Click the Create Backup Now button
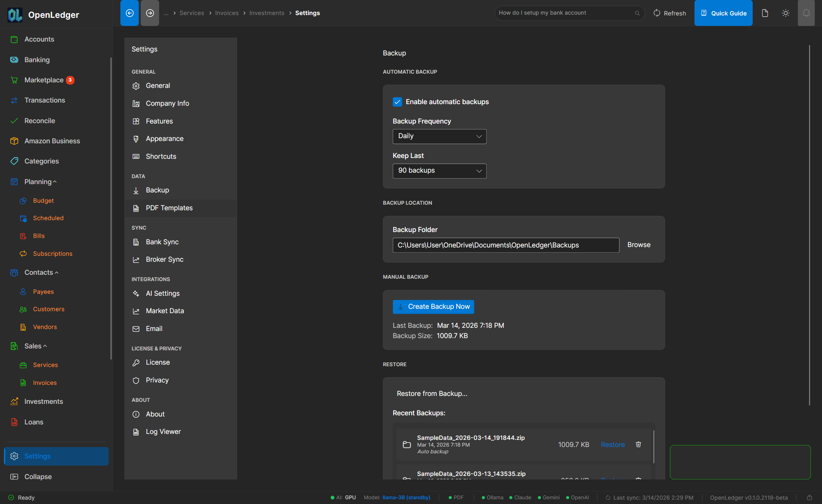This screenshot has width=822, height=504. coord(433,306)
